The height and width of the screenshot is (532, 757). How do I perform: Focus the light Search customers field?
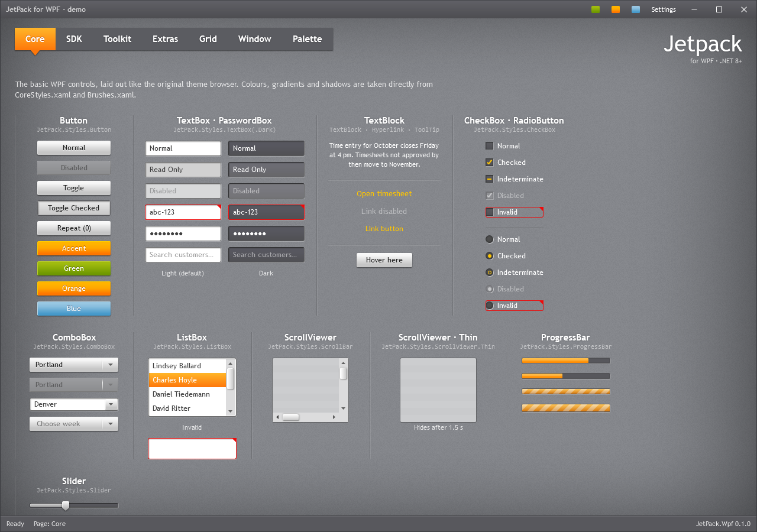pos(183,255)
